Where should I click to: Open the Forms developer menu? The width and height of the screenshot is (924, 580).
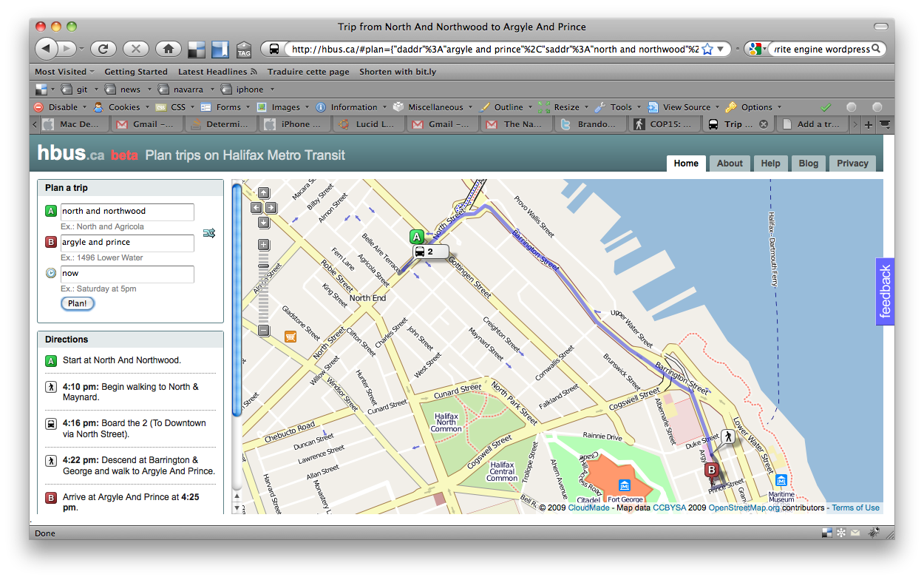click(225, 107)
